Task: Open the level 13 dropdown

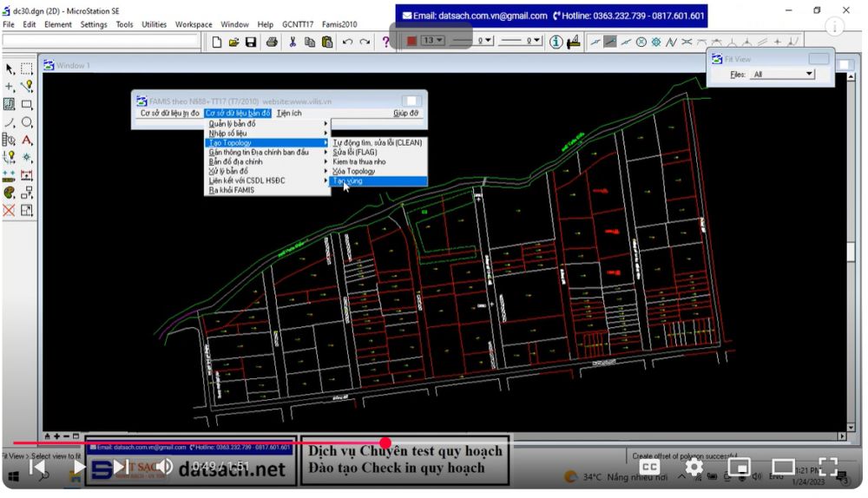Action: tap(433, 41)
